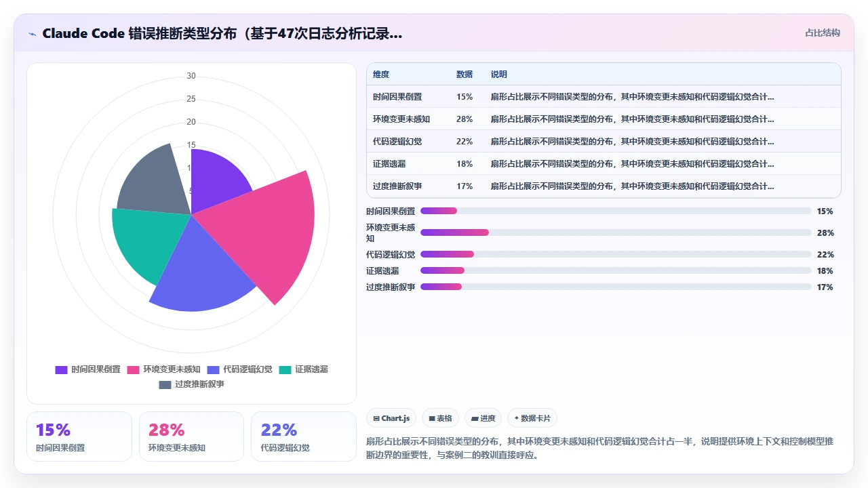Click the 过度推断叙事 progress bar
868x488 pixels.
tap(616, 287)
